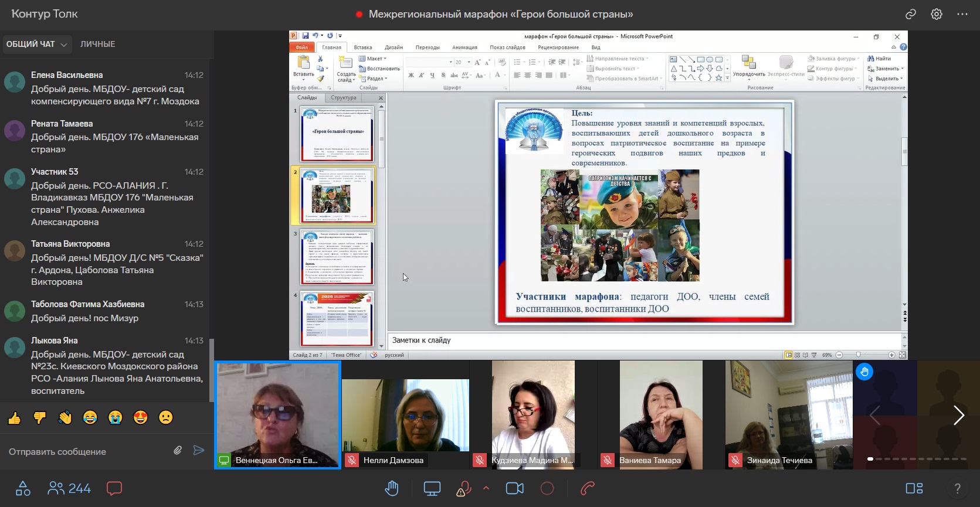Click the Упорядочить arrange button
980x507 pixels.
click(749, 67)
